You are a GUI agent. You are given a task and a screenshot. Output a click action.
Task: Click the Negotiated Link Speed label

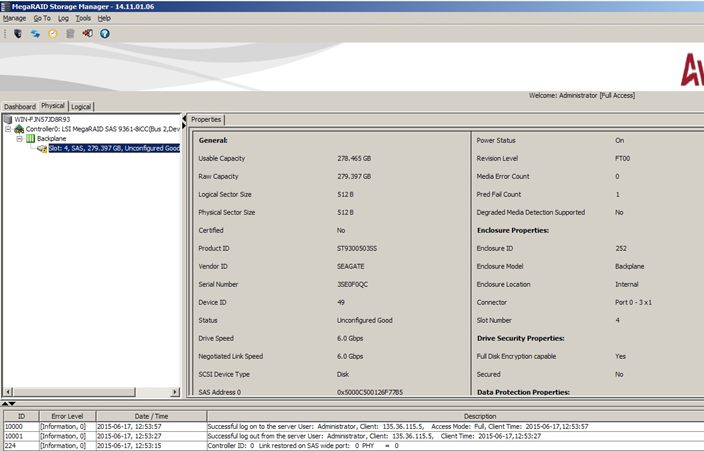(231, 356)
